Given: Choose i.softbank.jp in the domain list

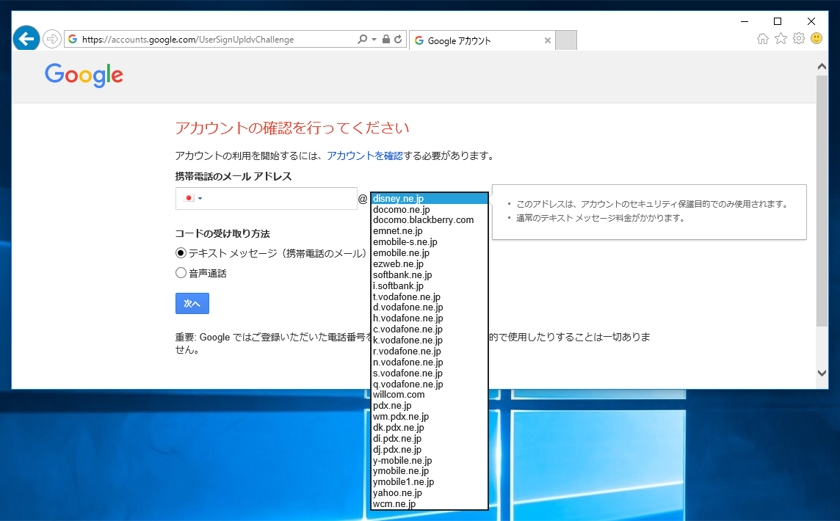Looking at the screenshot, I should pos(429,285).
